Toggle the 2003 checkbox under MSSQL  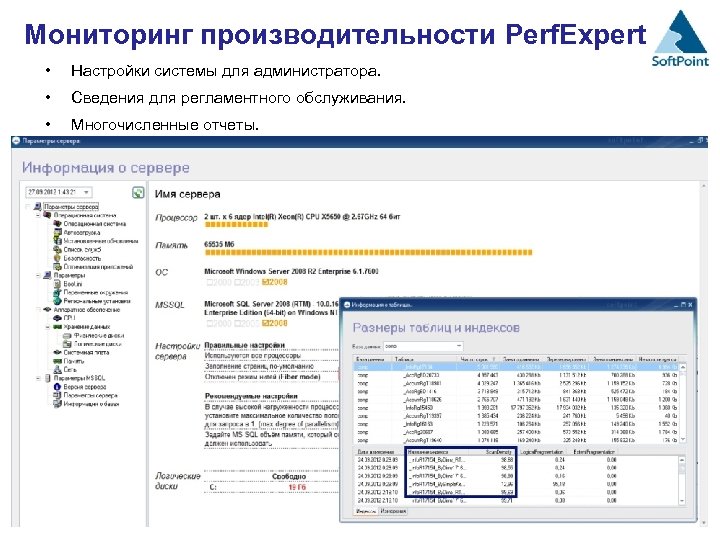click(x=238, y=323)
